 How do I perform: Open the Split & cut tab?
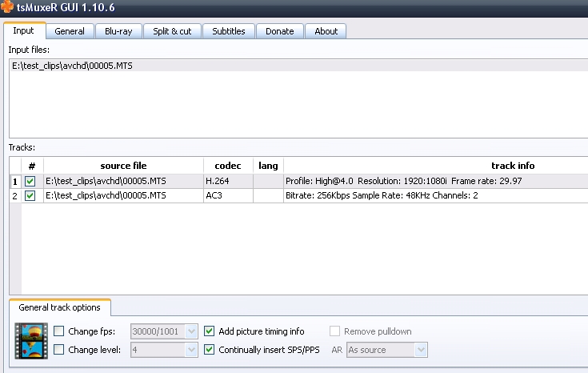(172, 31)
